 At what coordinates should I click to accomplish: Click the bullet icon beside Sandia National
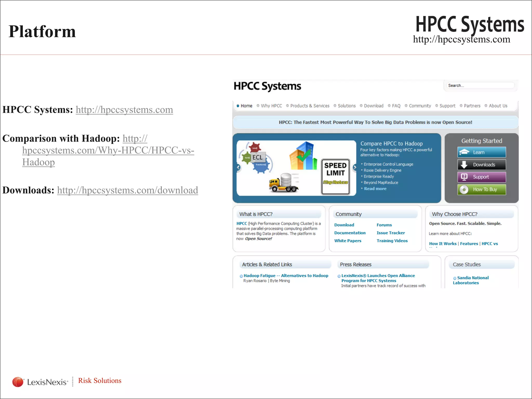pyautogui.click(x=455, y=278)
